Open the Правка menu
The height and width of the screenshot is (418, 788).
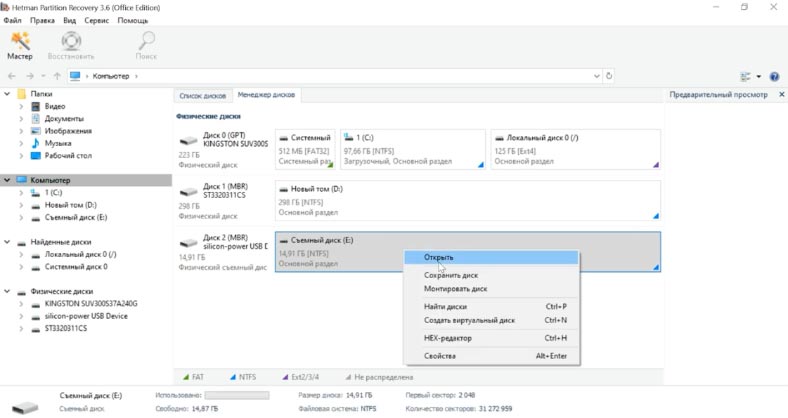pyautogui.click(x=42, y=21)
